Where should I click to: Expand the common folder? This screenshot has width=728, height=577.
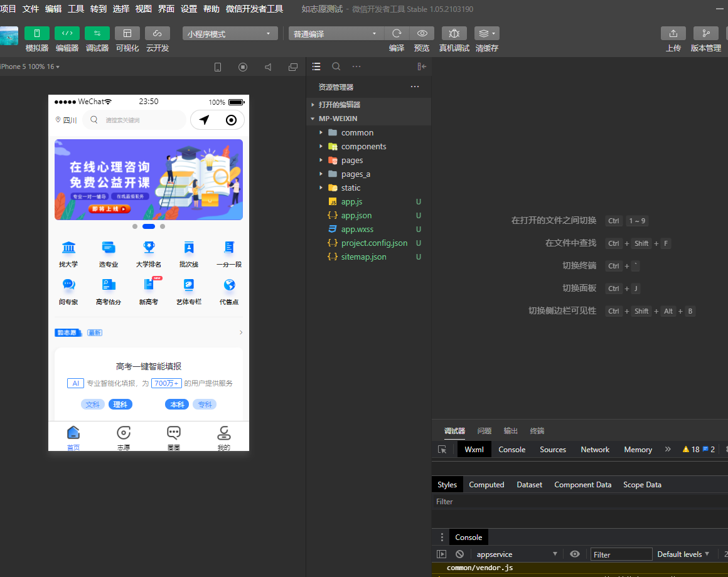pos(368,133)
